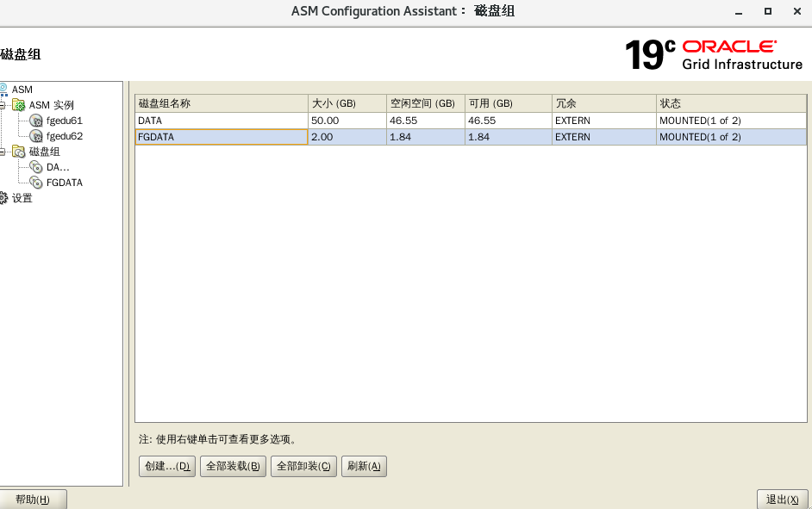Image resolution: width=812 pixels, height=509 pixels.
Task: Sort by 空闲空间 (GB) column header
Action: coord(426,103)
